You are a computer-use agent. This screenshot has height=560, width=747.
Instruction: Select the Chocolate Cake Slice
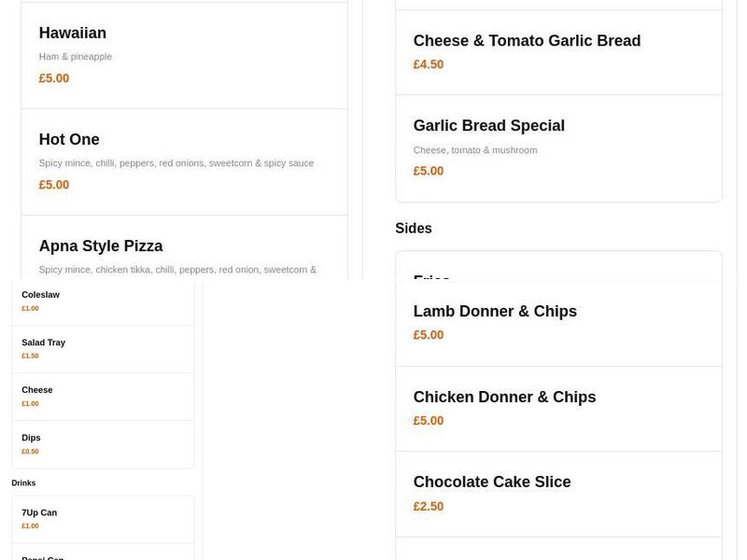[492, 482]
